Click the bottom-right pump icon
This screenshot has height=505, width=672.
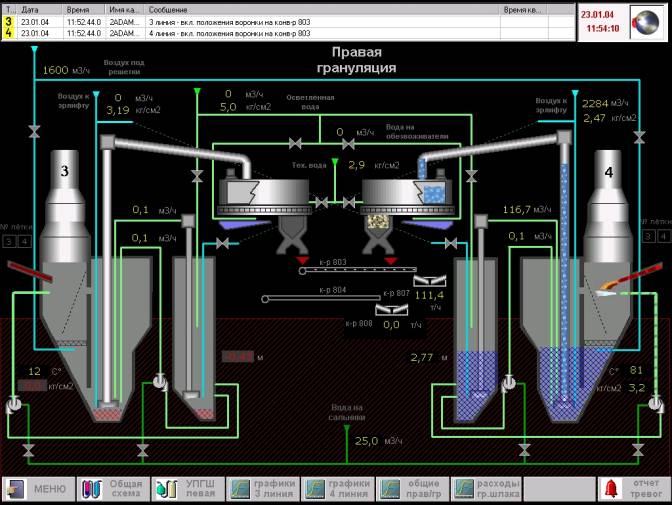pyautogui.click(x=656, y=403)
